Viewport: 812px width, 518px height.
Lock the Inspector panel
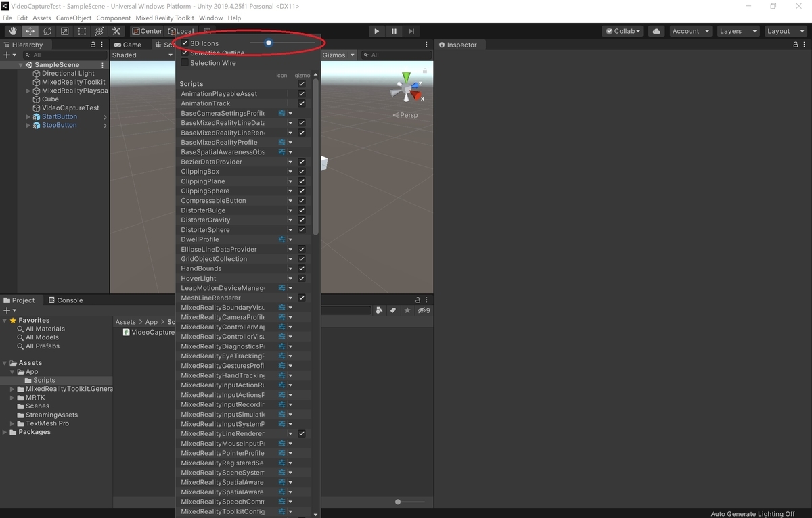pyautogui.click(x=796, y=45)
